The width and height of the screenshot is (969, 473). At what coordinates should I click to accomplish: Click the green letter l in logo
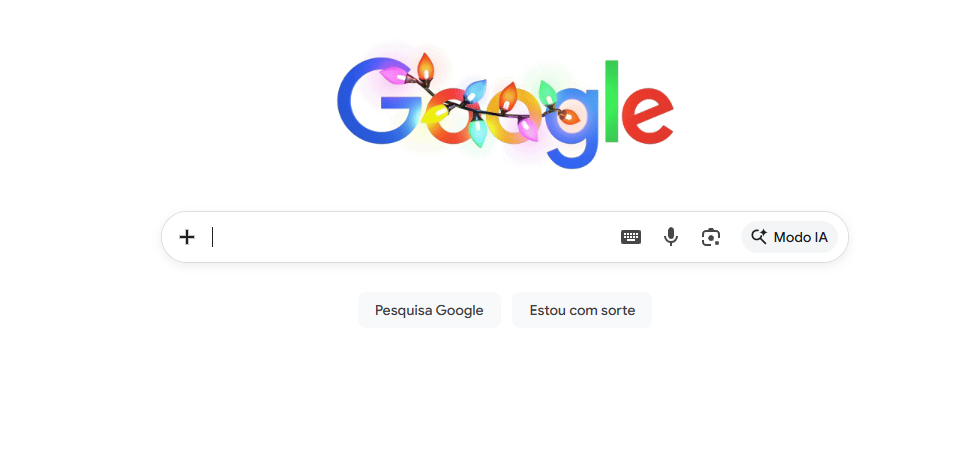(612, 101)
